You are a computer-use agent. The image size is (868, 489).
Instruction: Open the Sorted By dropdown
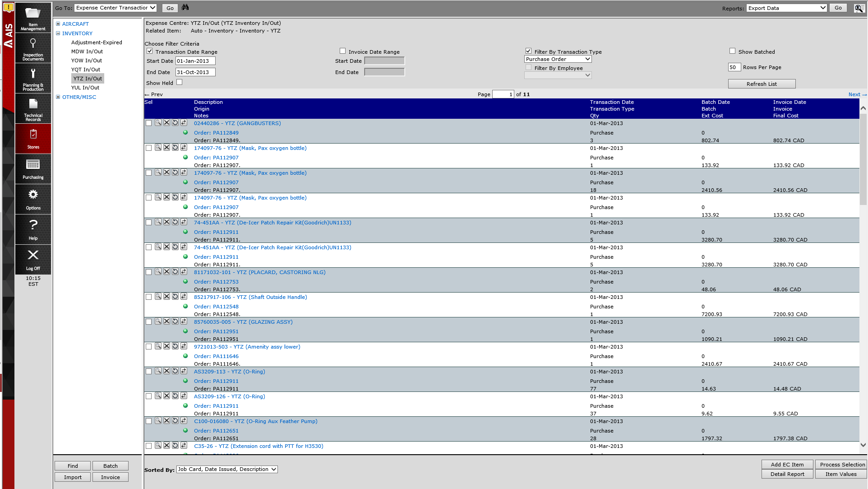[227, 470]
